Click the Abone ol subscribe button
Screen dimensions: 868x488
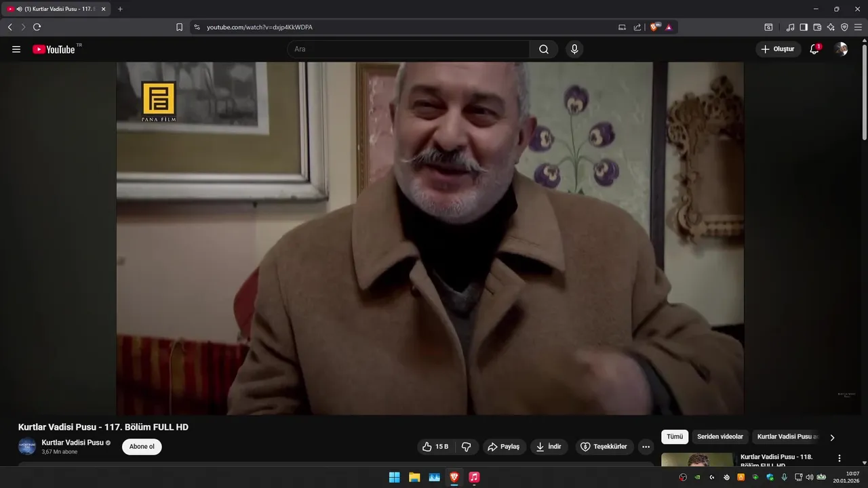coord(142,447)
